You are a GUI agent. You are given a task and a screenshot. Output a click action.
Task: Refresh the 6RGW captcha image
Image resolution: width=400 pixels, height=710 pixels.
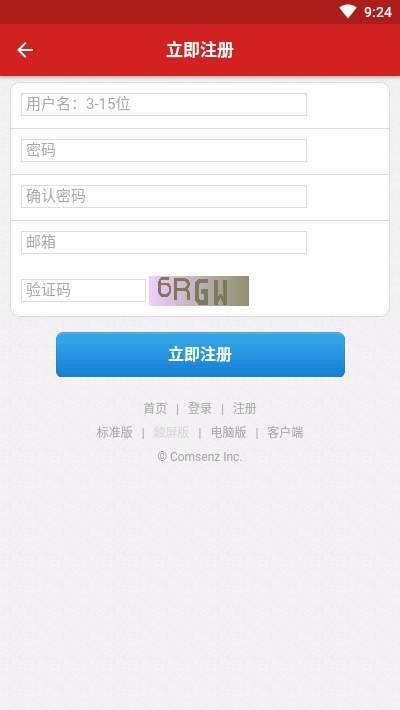pyautogui.click(x=199, y=291)
